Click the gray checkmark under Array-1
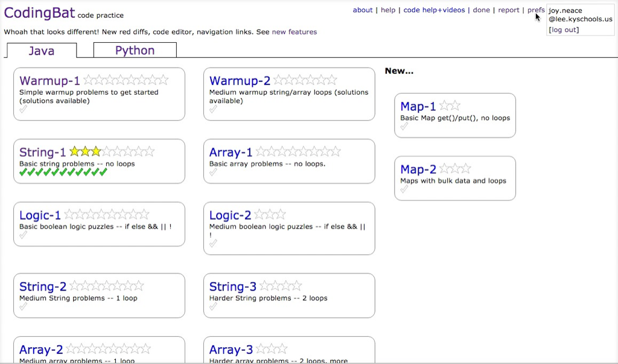The height and width of the screenshot is (364, 618). pos(213,173)
